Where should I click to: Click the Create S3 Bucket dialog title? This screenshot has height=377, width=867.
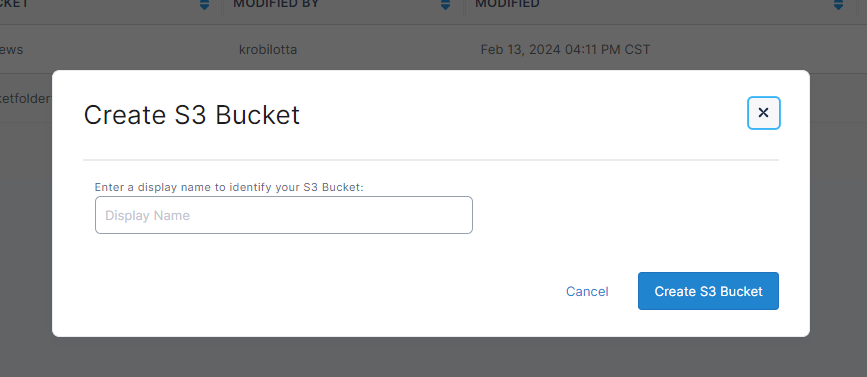191,115
